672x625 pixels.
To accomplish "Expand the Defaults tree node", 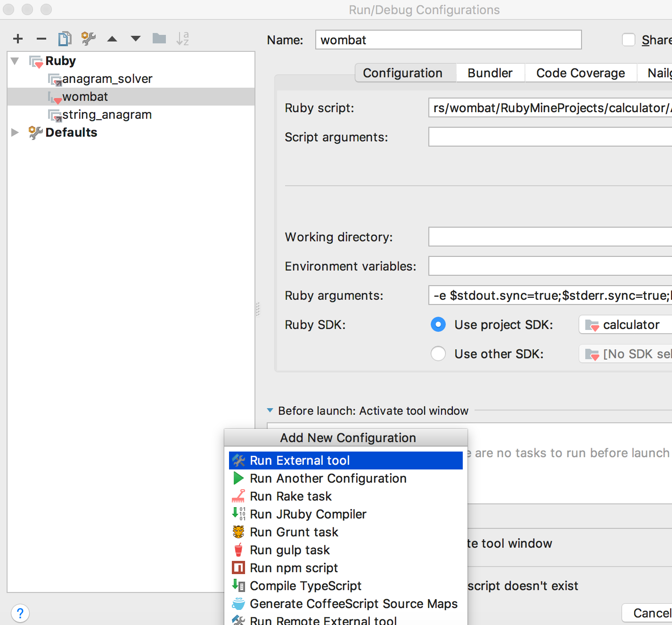I will point(15,132).
